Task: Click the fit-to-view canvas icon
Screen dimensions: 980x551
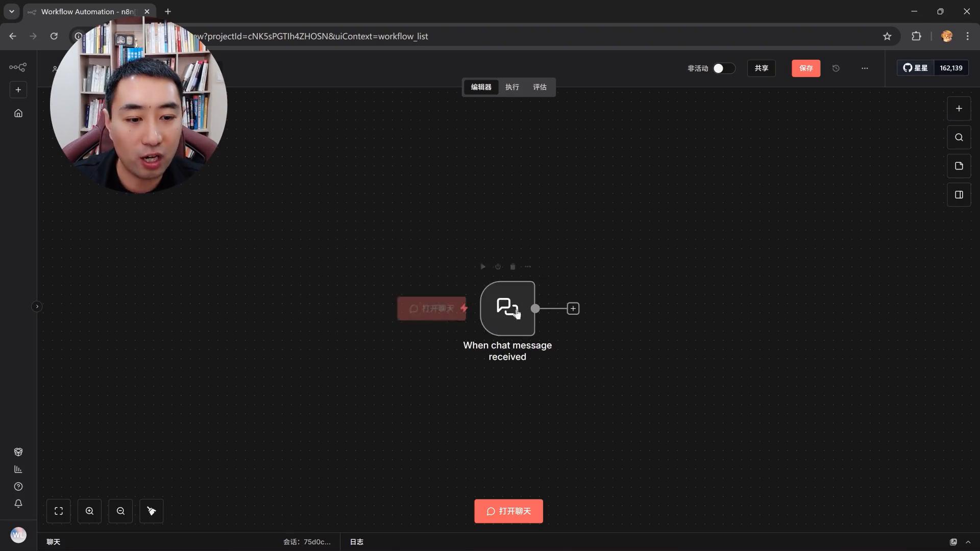Action: [x=59, y=511]
